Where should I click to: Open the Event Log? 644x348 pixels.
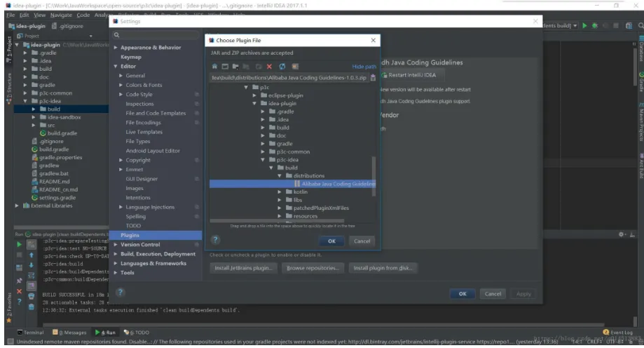click(x=617, y=333)
